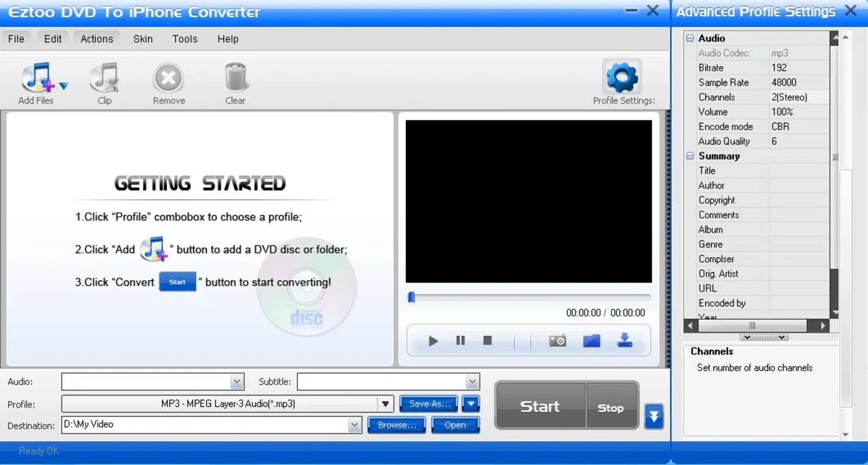Expand the Destination path dropdown
The height and width of the screenshot is (465, 868).
(x=355, y=425)
